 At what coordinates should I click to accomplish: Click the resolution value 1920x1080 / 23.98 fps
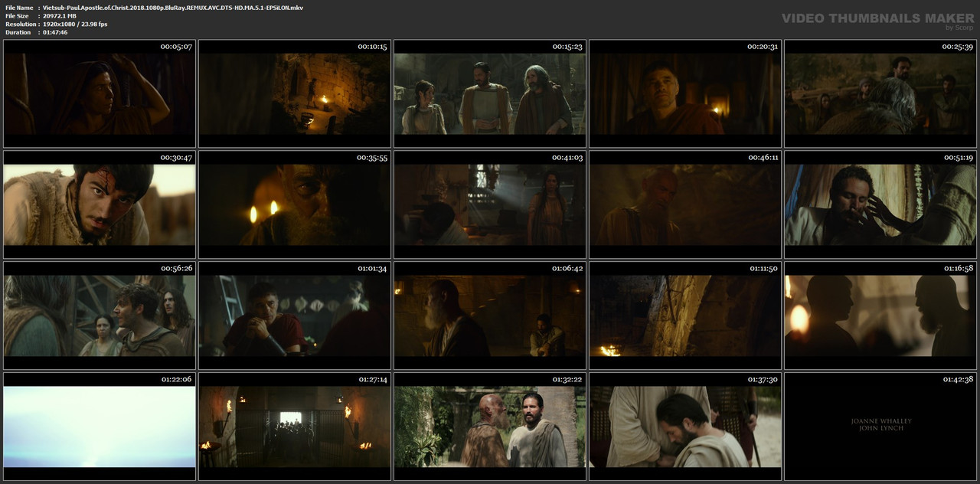[x=75, y=24]
